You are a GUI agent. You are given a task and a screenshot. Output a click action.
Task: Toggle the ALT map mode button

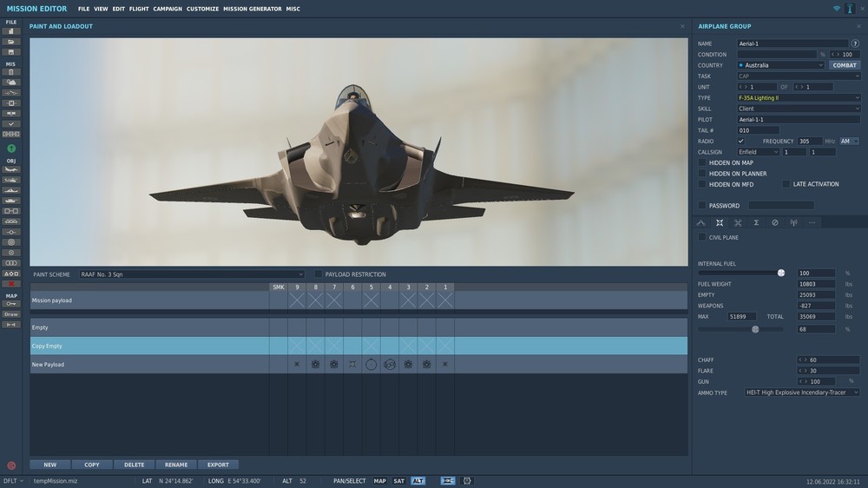click(x=418, y=481)
